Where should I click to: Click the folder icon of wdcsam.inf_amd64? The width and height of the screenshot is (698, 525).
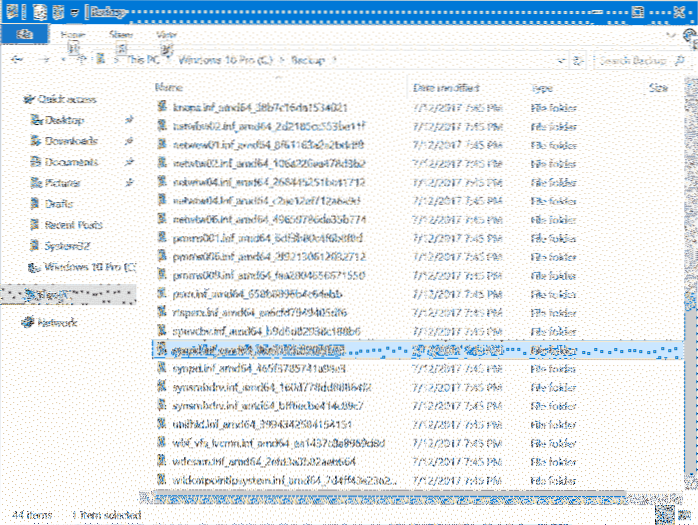pyautogui.click(x=162, y=461)
